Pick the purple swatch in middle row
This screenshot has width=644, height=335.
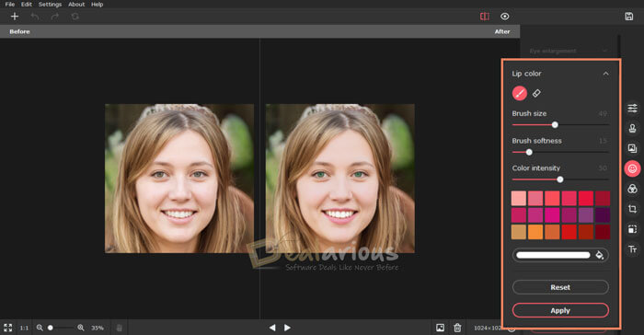(x=586, y=215)
